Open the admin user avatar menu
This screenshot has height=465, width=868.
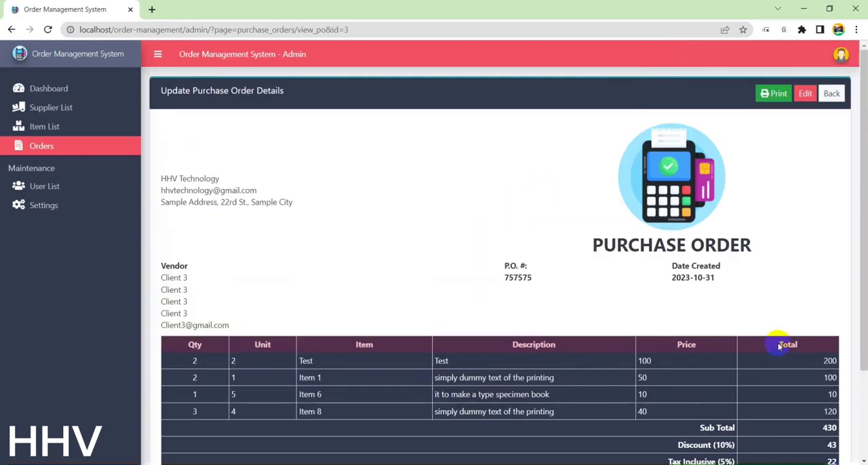coord(841,54)
